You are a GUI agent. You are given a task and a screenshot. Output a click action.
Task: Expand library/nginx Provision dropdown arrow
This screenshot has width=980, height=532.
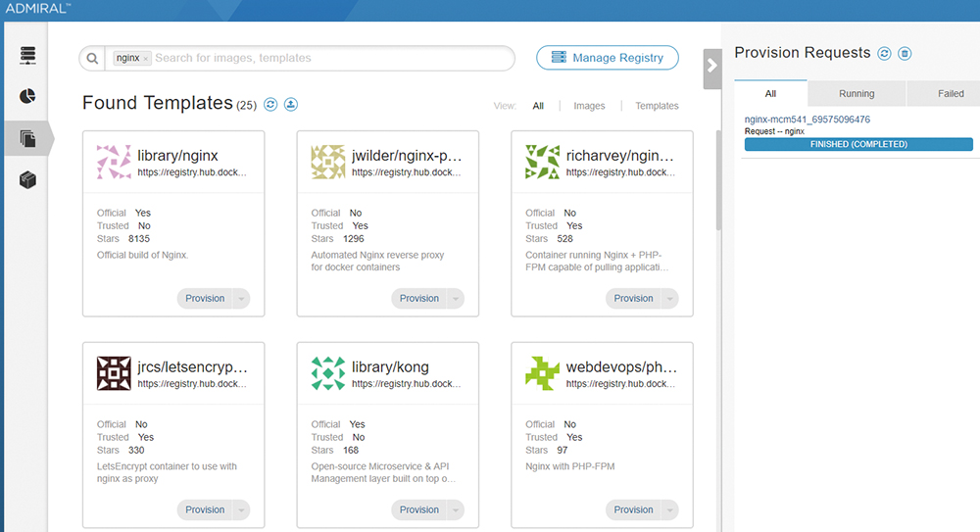click(x=241, y=298)
